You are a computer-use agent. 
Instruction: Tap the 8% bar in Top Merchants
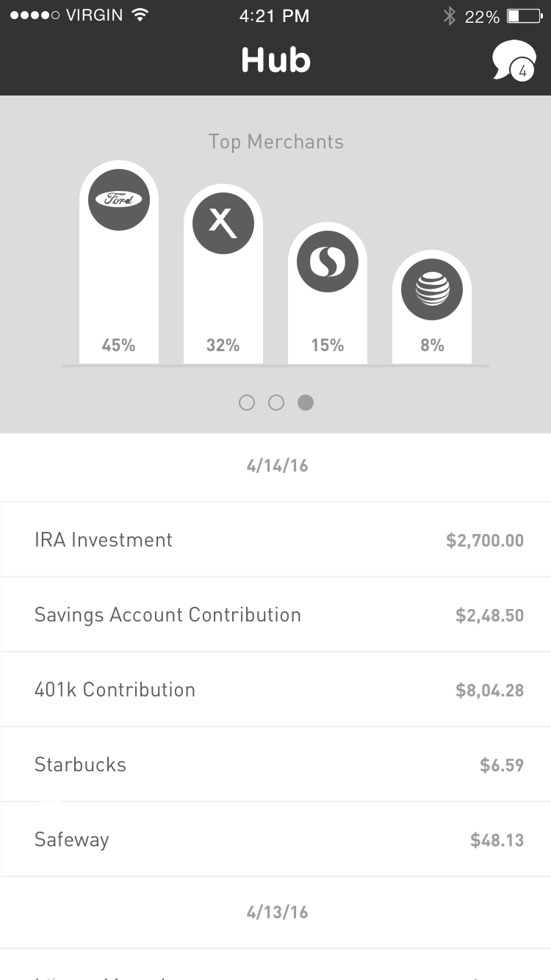pyautogui.click(x=432, y=307)
